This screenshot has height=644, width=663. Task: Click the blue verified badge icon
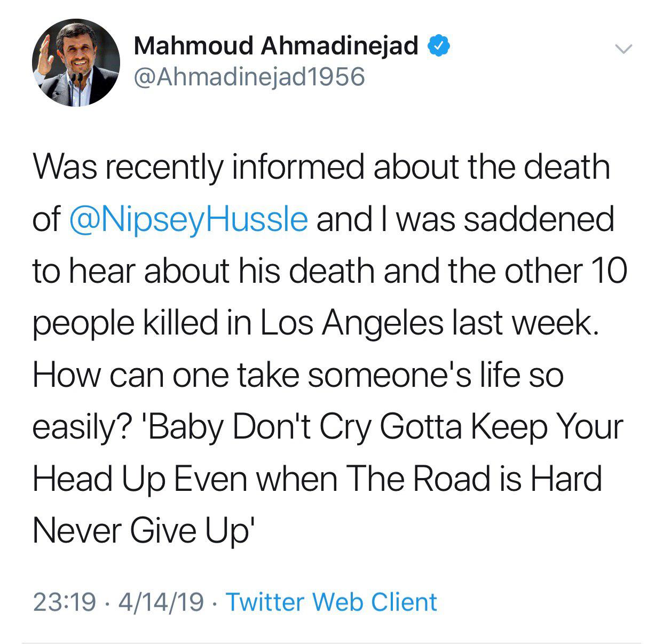click(x=438, y=46)
